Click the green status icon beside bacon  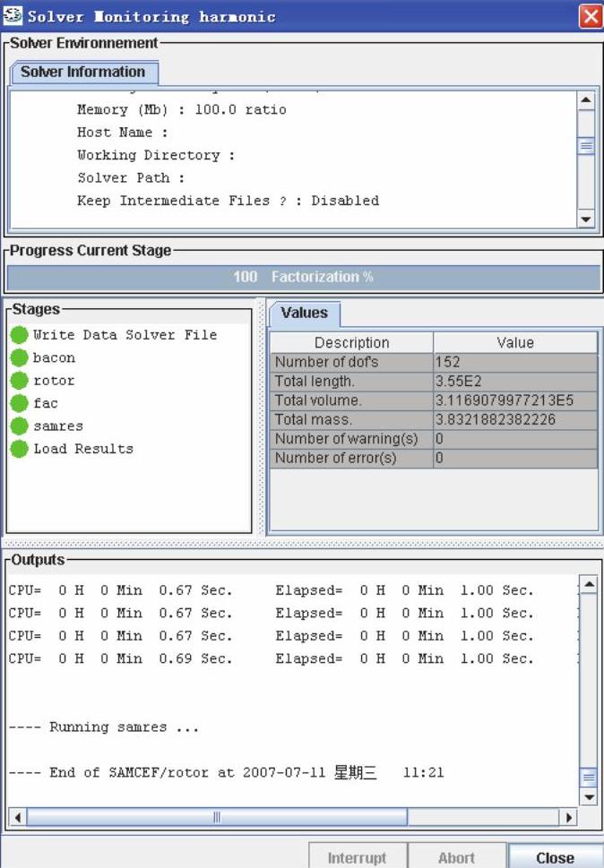coord(19,357)
